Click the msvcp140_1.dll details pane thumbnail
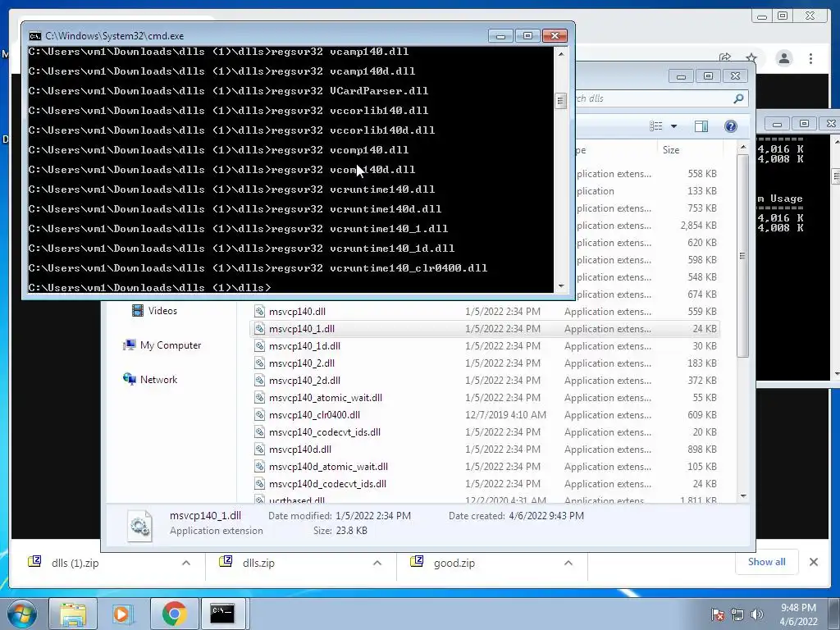The width and height of the screenshot is (840, 630). [139, 525]
